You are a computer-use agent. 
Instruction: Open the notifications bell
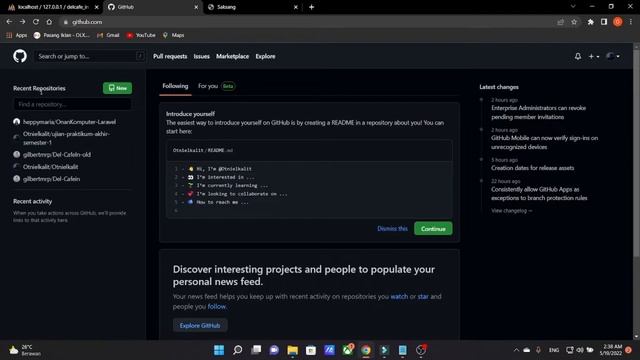point(578,56)
